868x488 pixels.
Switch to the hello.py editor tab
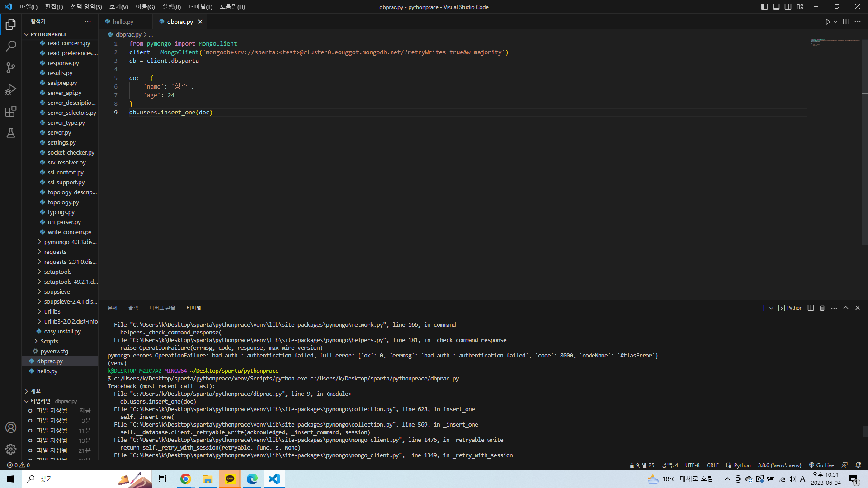click(x=123, y=22)
